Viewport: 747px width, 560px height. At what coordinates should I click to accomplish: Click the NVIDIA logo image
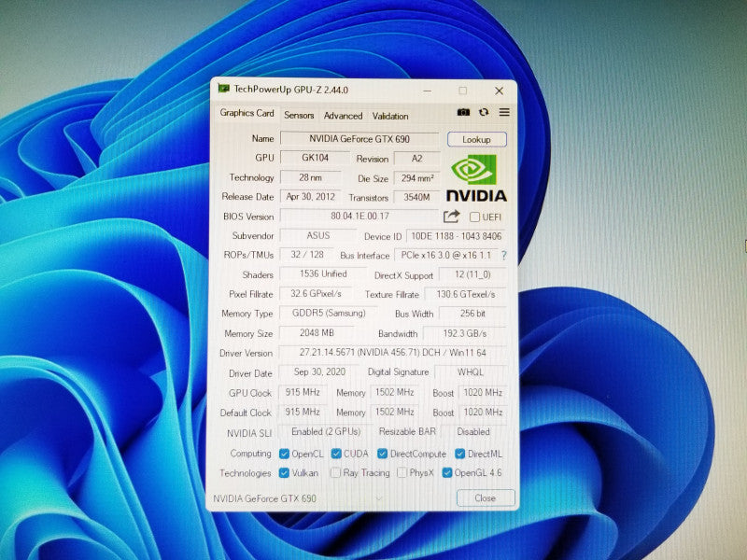pos(476,177)
